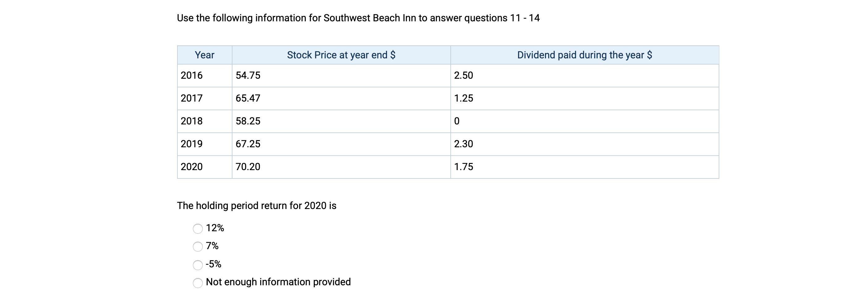Click the 2016 year cell

(x=205, y=75)
